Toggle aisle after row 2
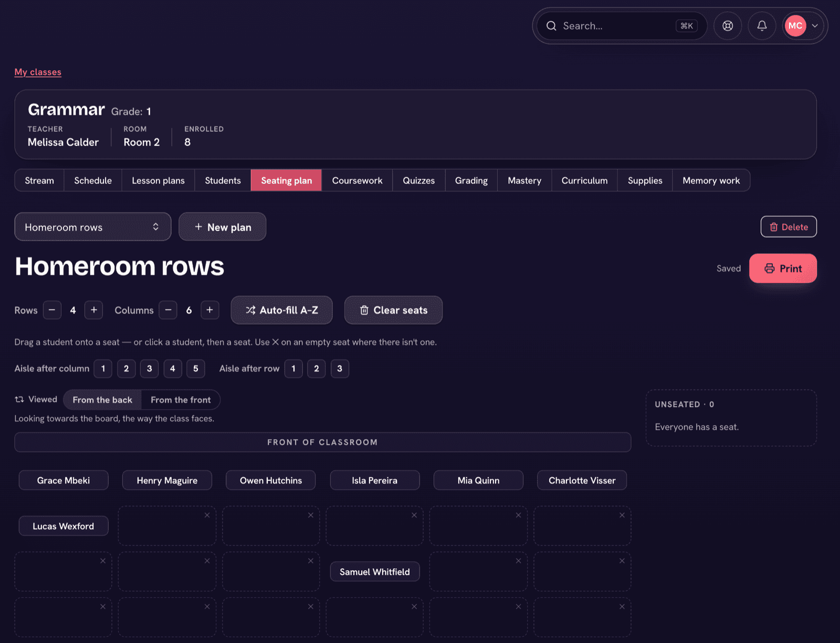 tap(317, 368)
